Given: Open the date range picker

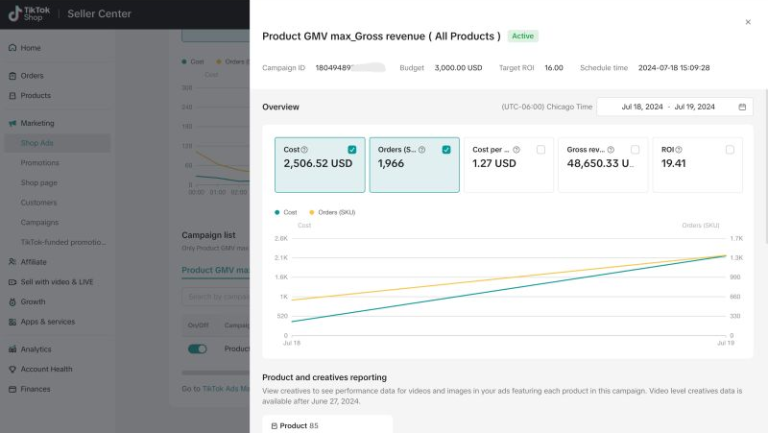Looking at the screenshot, I should [x=674, y=107].
